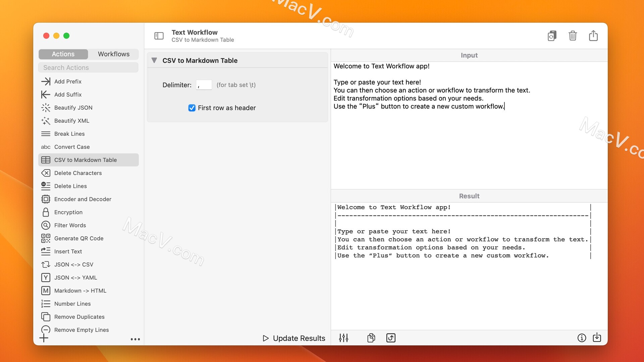
Task: Toggle the sidebar with the panel icon
Action: coord(159,36)
